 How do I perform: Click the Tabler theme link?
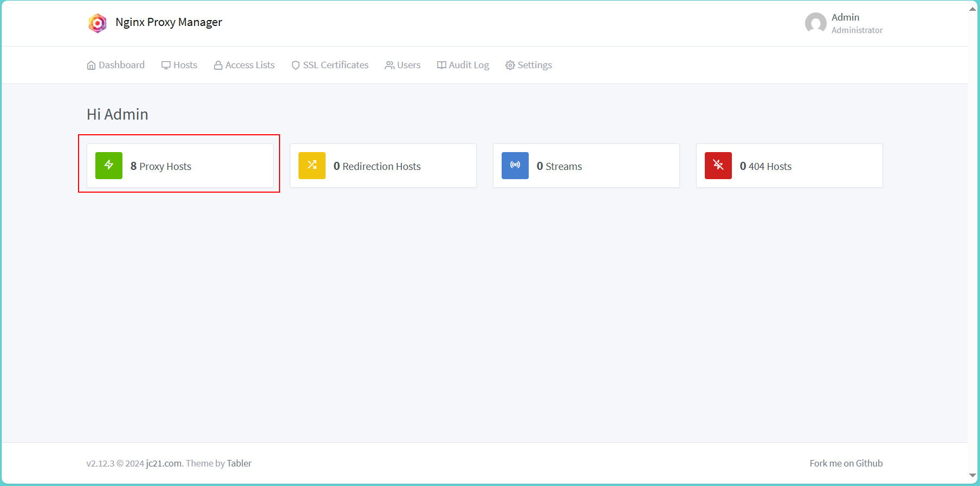239,463
